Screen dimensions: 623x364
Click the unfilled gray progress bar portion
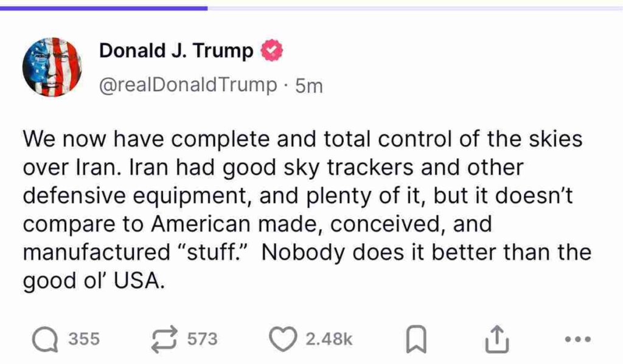click(x=414, y=8)
